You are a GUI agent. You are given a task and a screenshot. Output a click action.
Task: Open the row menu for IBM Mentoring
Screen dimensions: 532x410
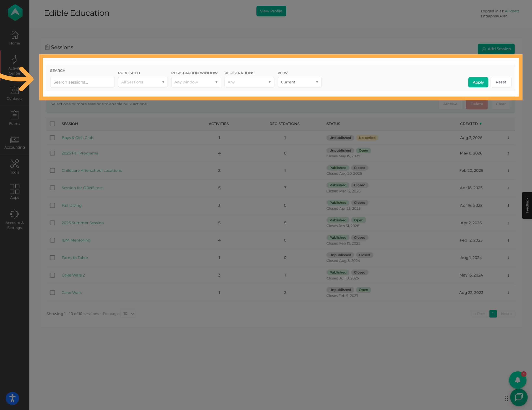pyautogui.click(x=508, y=240)
